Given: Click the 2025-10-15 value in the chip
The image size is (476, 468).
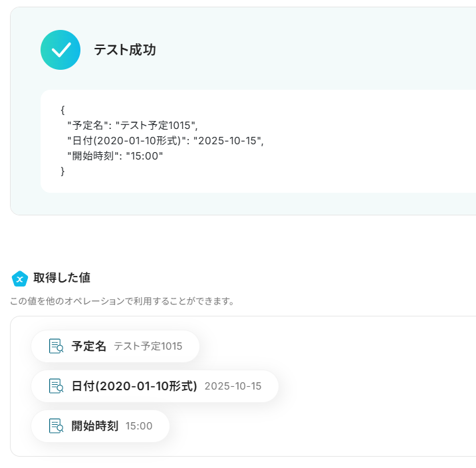Looking at the screenshot, I should 233,386.
